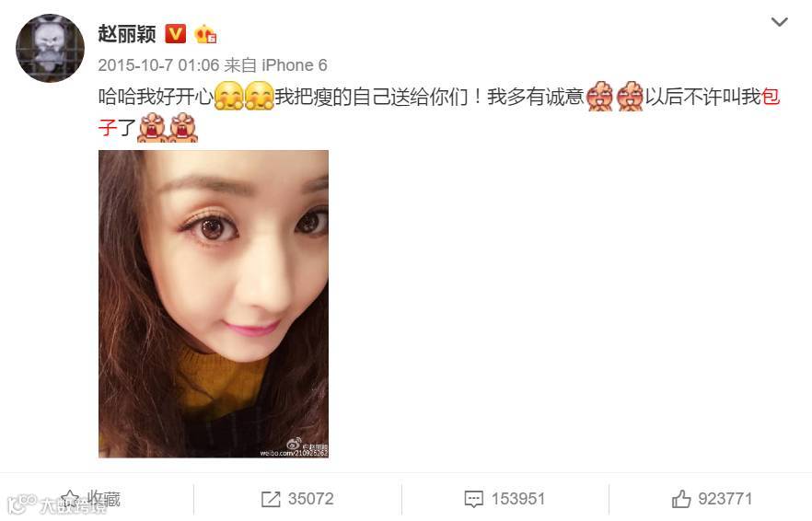The image size is (812, 521).
Task: Open reposts count 35072
Action: coord(311,499)
